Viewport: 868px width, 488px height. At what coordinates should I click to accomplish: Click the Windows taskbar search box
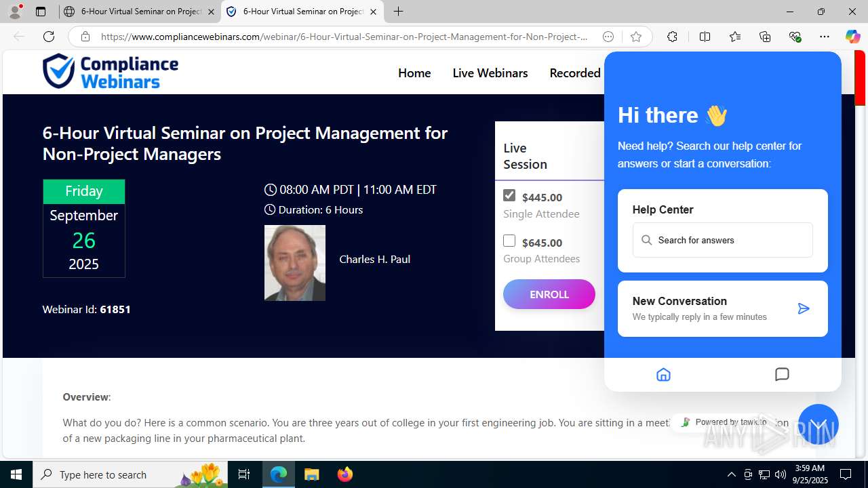[x=130, y=474]
